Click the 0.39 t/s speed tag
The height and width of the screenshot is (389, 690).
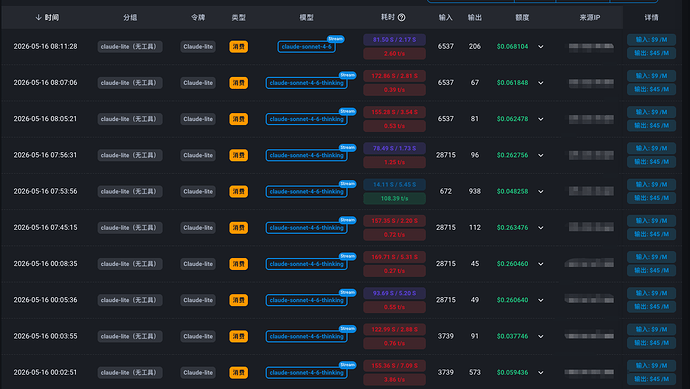pyautogui.click(x=394, y=90)
